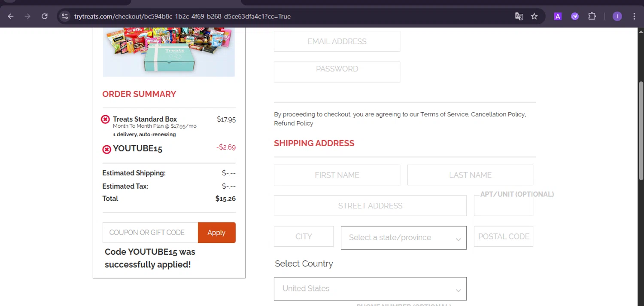Open the Select a state/province dropdown
This screenshot has width=644, height=306.
(x=404, y=238)
